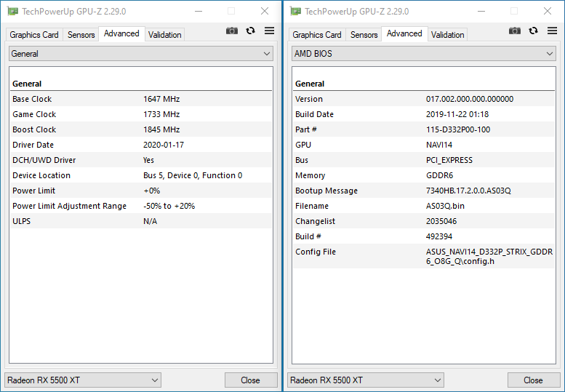
Task: Switch to Graphics Card tab in left window
Action: click(34, 35)
